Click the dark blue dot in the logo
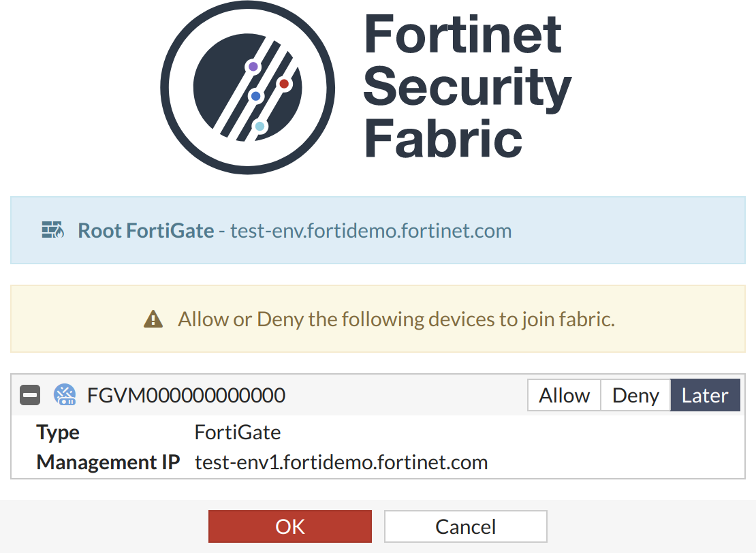 coord(256,97)
